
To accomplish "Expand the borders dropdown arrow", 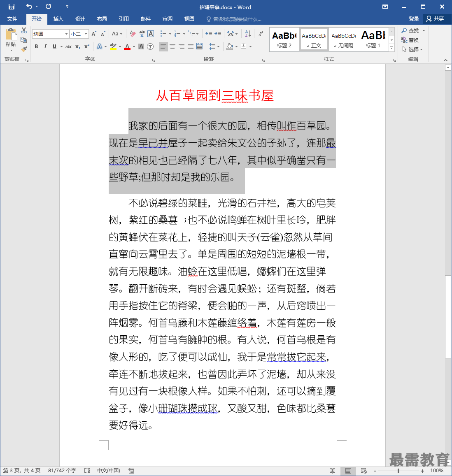I will pyautogui.click(x=251, y=46).
